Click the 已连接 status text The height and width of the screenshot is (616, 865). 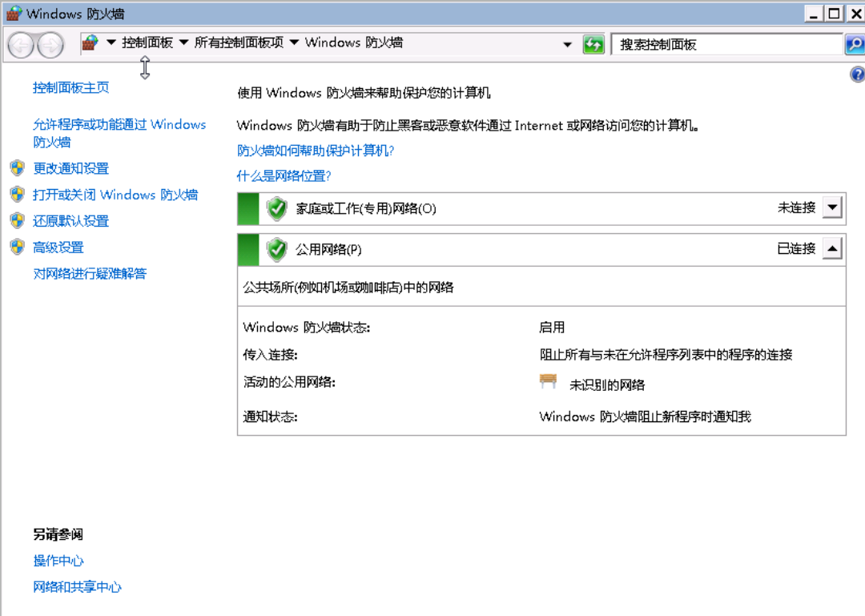797,248
